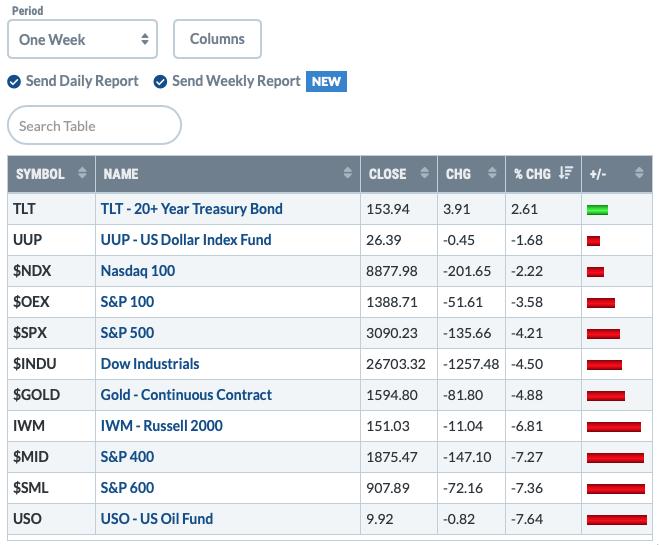Toggle the Send Daily Report checkbox
This screenshot has height=545, width=659.
14,82
